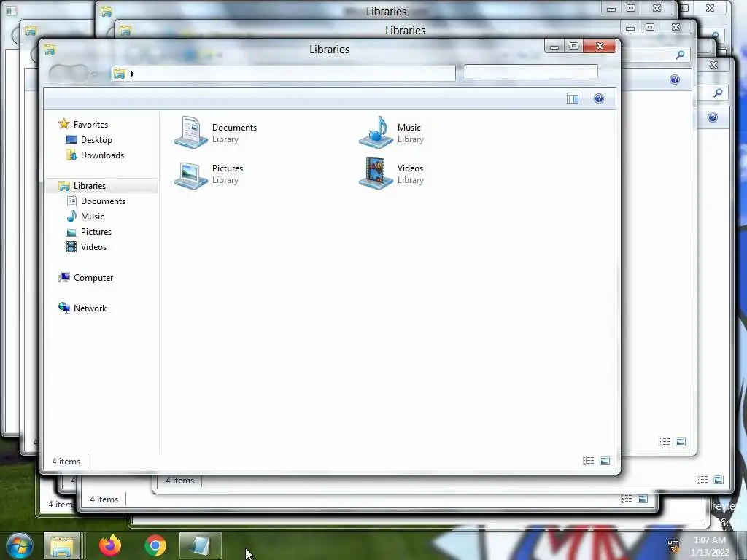Switch front window to details view
Image resolution: width=747 pixels, height=560 pixels.
(589, 461)
